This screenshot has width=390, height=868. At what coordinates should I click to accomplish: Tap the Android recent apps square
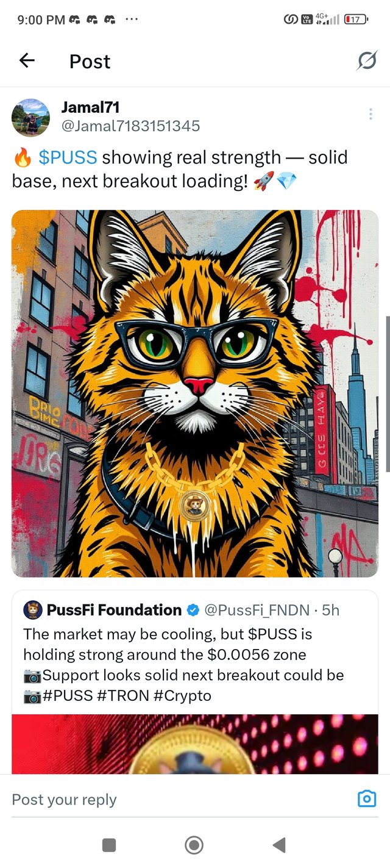coord(109,845)
